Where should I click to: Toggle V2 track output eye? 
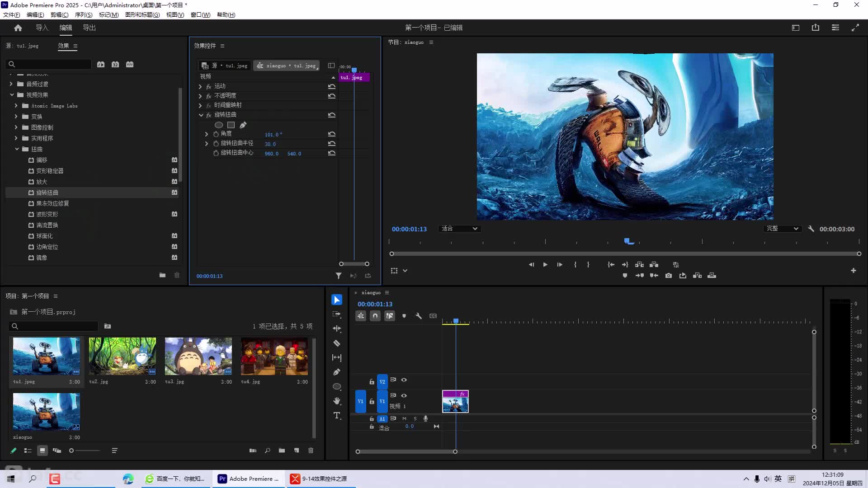click(404, 380)
